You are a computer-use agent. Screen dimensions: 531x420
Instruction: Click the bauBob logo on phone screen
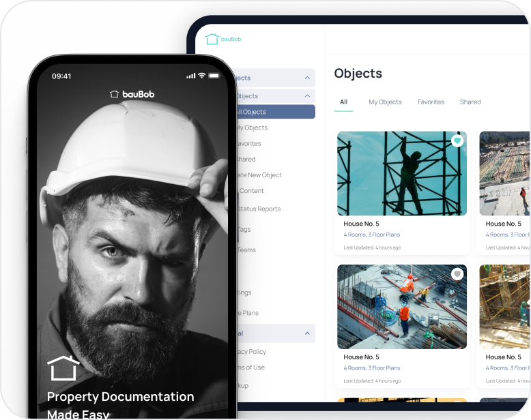132,94
